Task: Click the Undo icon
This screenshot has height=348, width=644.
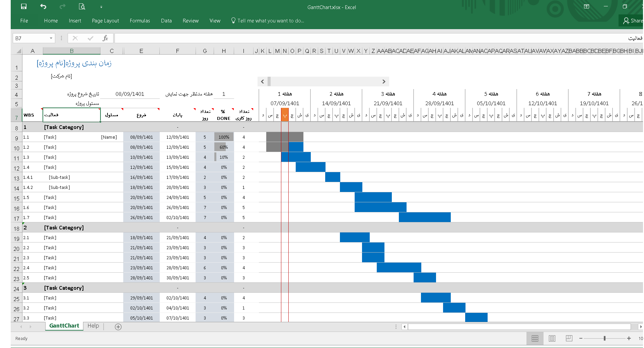Action: tap(43, 6)
